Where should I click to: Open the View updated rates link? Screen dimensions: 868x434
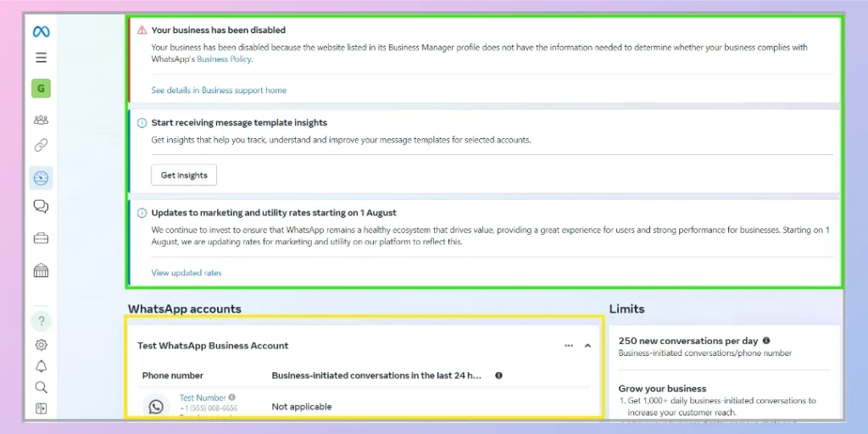pos(186,273)
